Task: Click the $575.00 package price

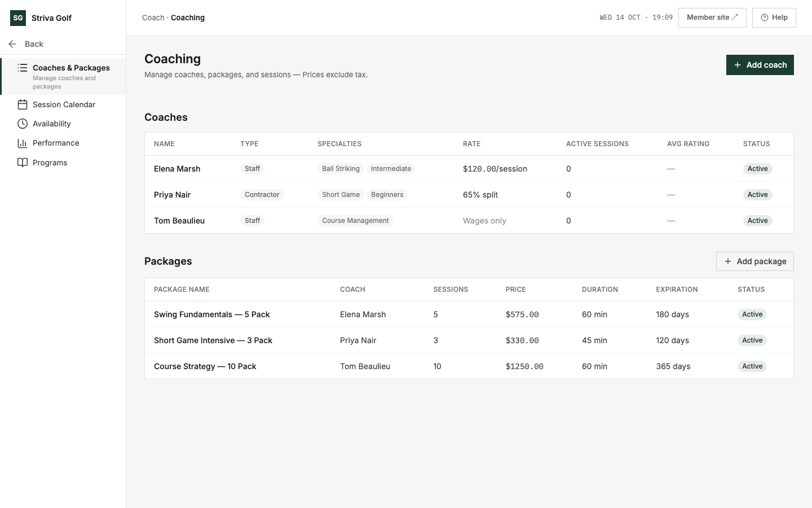Action: point(522,314)
